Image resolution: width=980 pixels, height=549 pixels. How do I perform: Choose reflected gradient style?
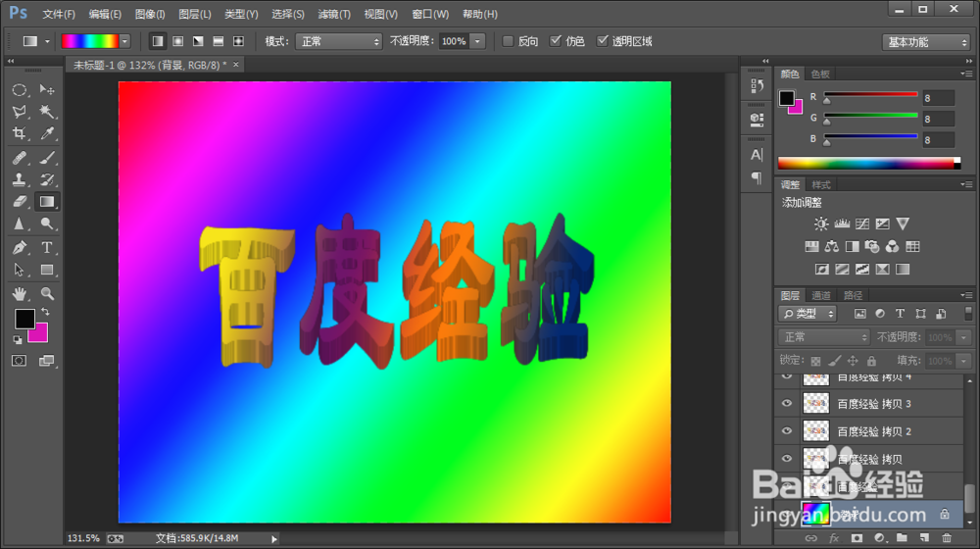pos(219,41)
